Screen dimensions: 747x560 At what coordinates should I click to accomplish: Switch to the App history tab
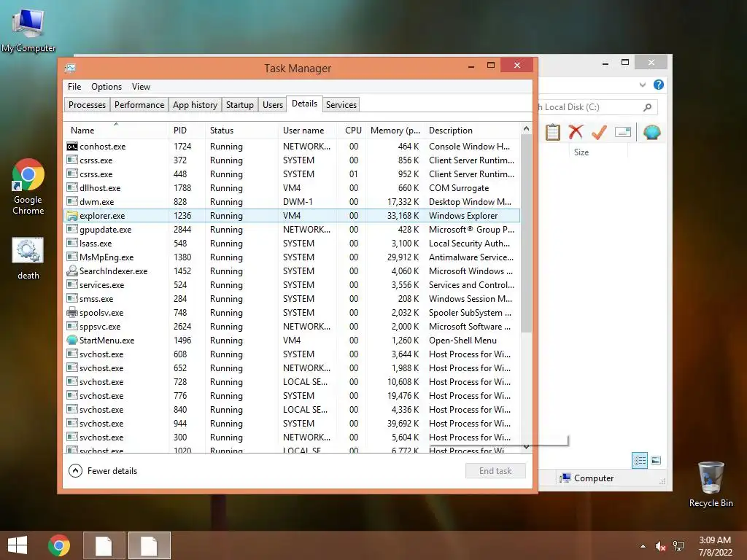coord(195,105)
